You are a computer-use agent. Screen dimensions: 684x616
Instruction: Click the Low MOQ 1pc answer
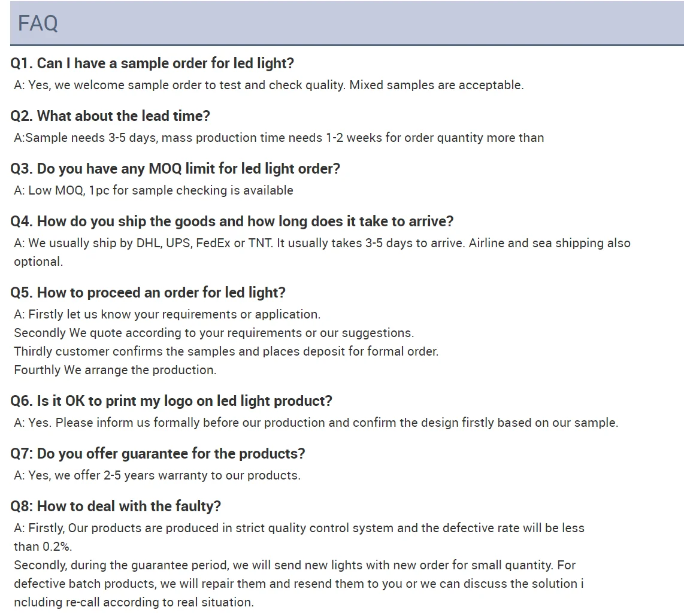153,190
